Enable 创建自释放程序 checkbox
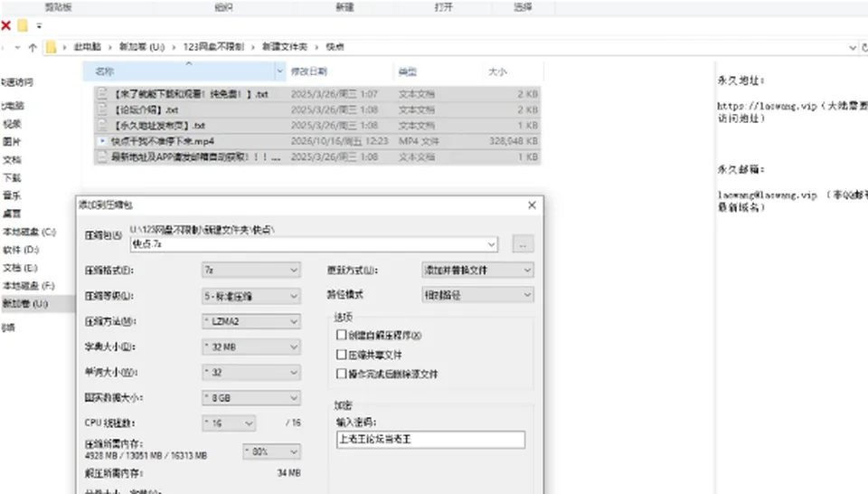This screenshot has width=868, height=494. [342, 335]
